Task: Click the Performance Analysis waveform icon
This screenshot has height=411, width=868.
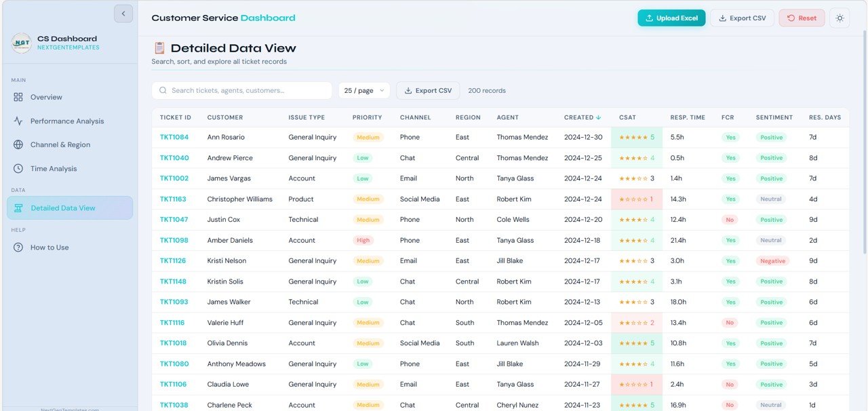Action: tap(18, 121)
